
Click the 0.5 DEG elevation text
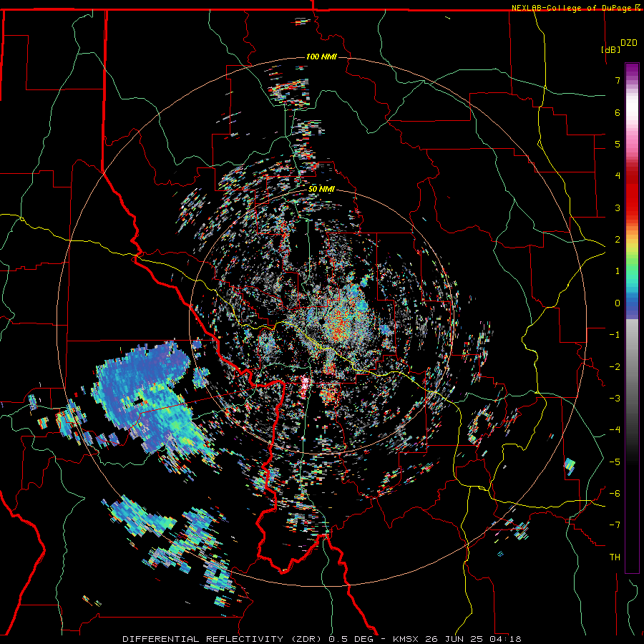(x=351, y=639)
